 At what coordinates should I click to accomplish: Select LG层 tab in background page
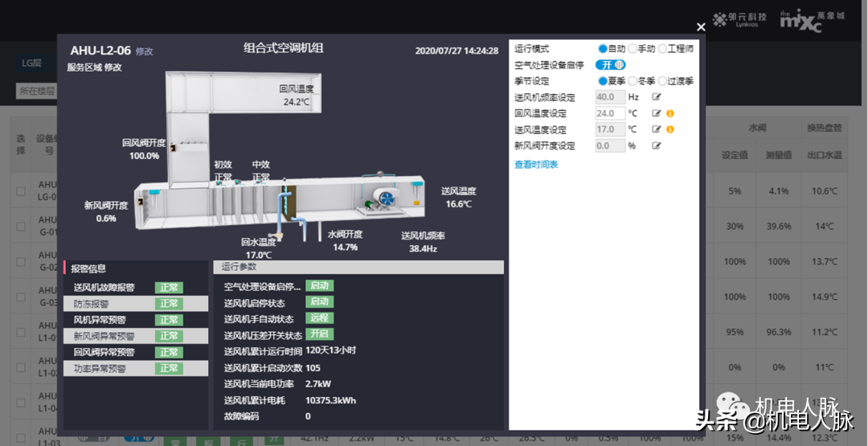(x=31, y=63)
